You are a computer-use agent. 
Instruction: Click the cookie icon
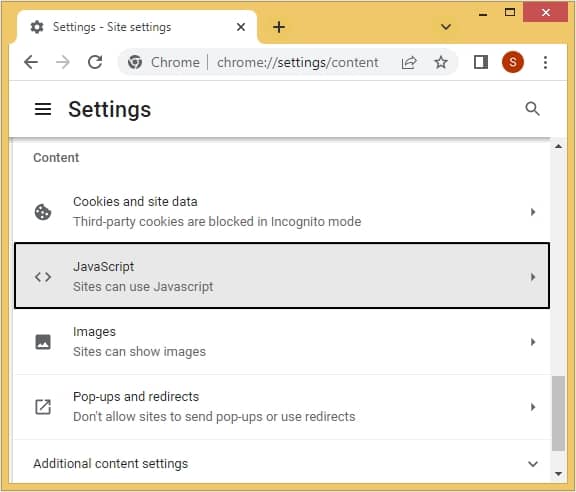point(43,212)
